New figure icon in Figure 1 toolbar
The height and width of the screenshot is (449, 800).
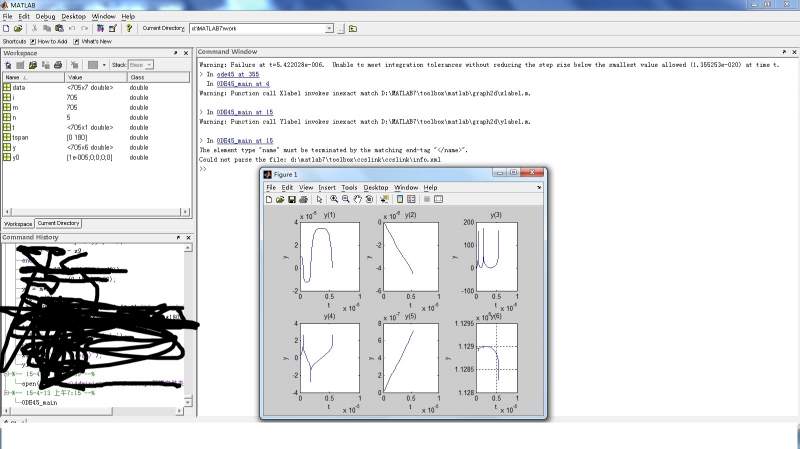[x=269, y=199]
